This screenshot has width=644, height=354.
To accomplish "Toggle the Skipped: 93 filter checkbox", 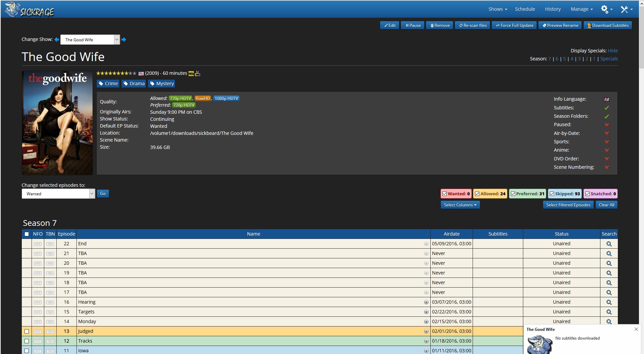I will [552, 194].
